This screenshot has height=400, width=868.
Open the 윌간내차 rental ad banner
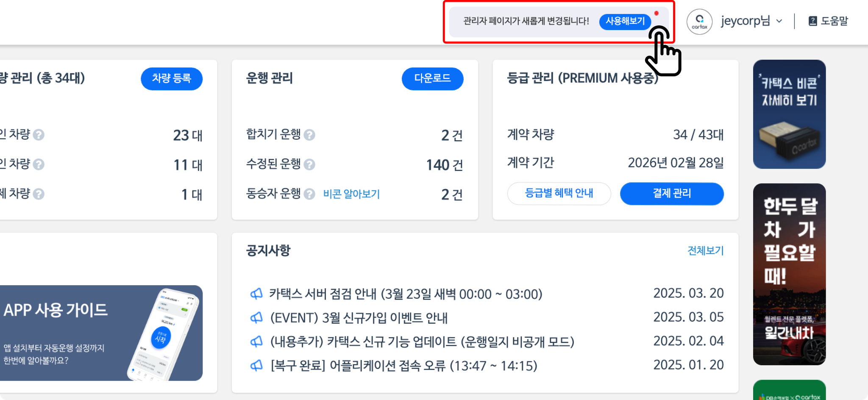point(789,274)
